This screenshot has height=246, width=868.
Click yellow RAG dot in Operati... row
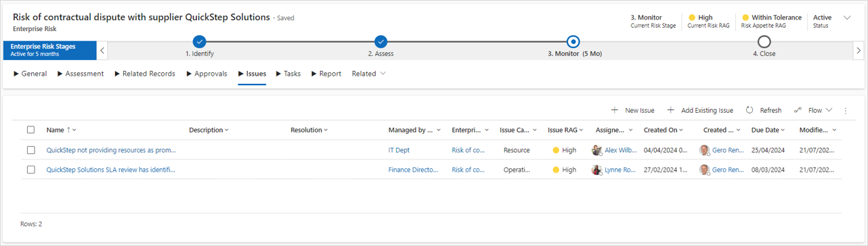tap(556, 170)
